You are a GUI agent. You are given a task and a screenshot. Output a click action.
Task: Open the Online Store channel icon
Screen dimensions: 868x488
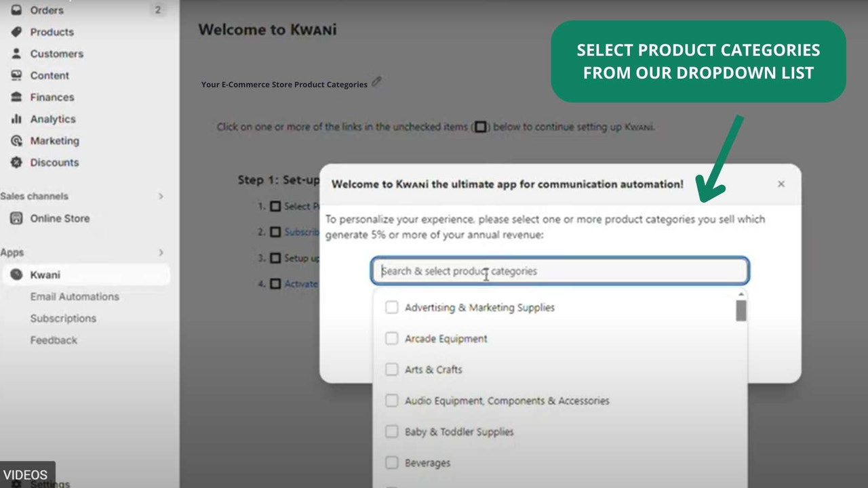(x=16, y=218)
